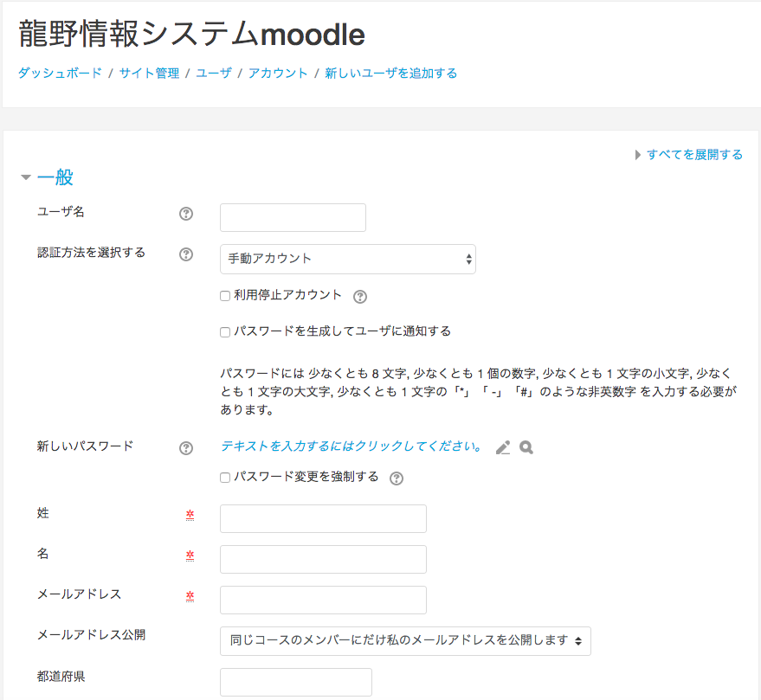Toggle the 利用停止アカウント checkbox
Image resolution: width=761 pixels, height=700 pixels.
(225, 296)
